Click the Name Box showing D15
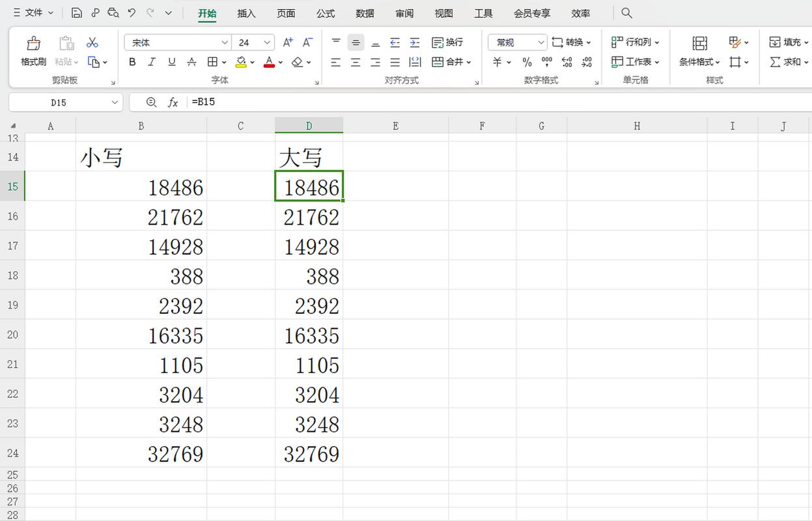The height and width of the screenshot is (521, 812). [65, 102]
